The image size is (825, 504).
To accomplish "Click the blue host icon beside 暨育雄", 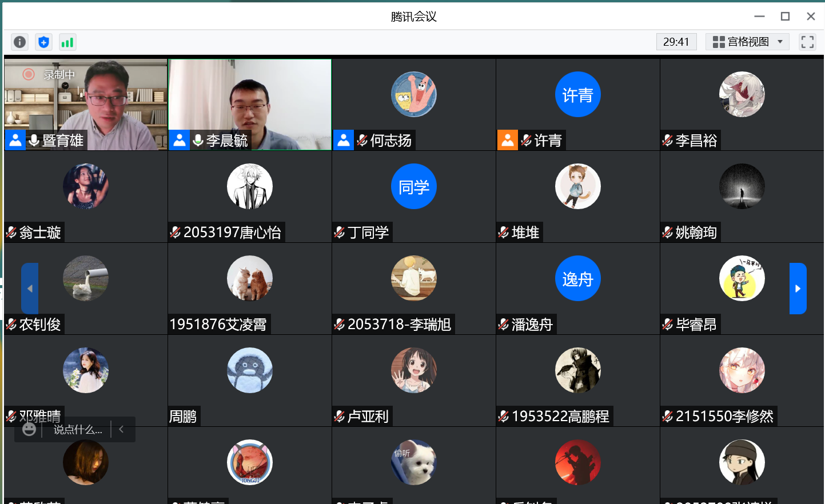I will (15, 140).
